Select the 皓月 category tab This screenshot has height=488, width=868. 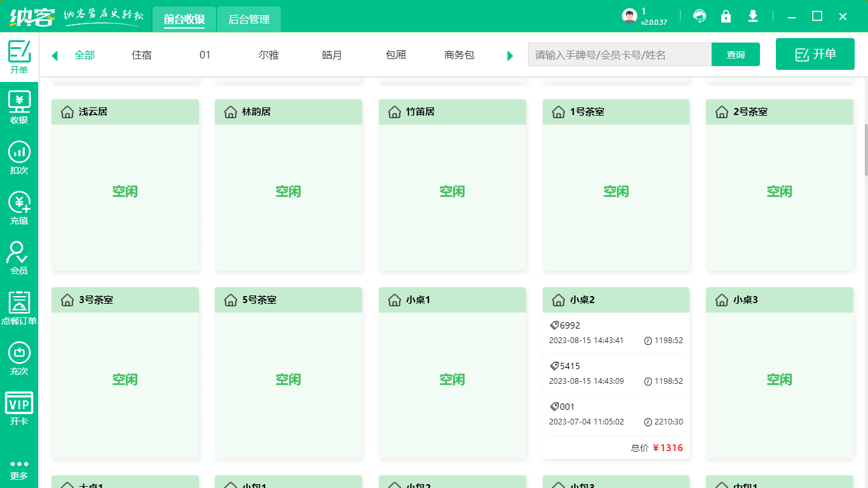click(x=332, y=55)
